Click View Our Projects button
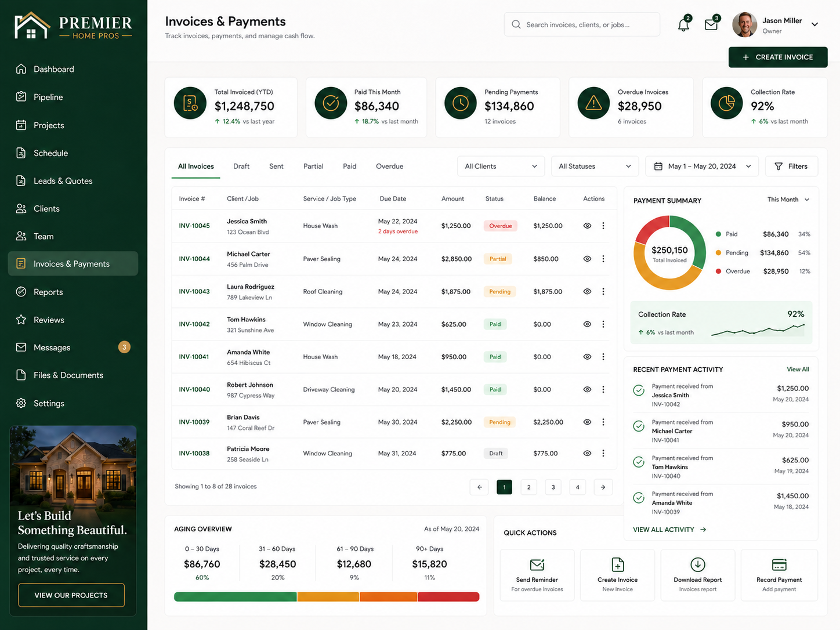The image size is (840, 630). (71, 595)
